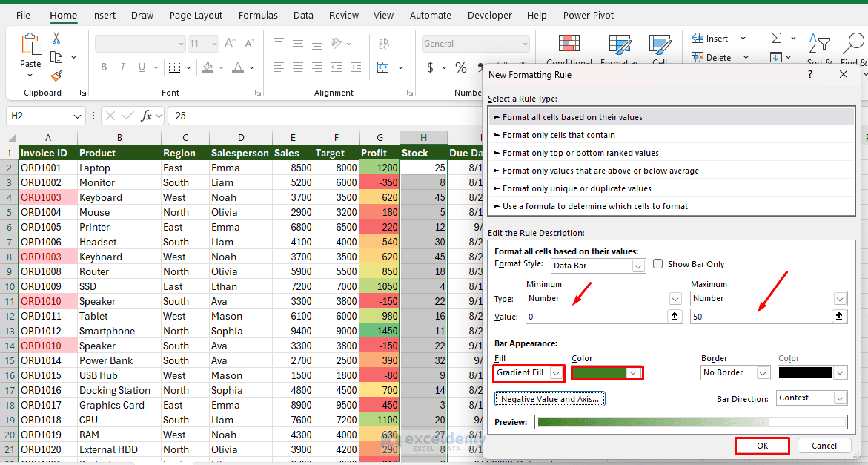Click the Cut scissors icon
868x465 pixels.
coord(56,39)
